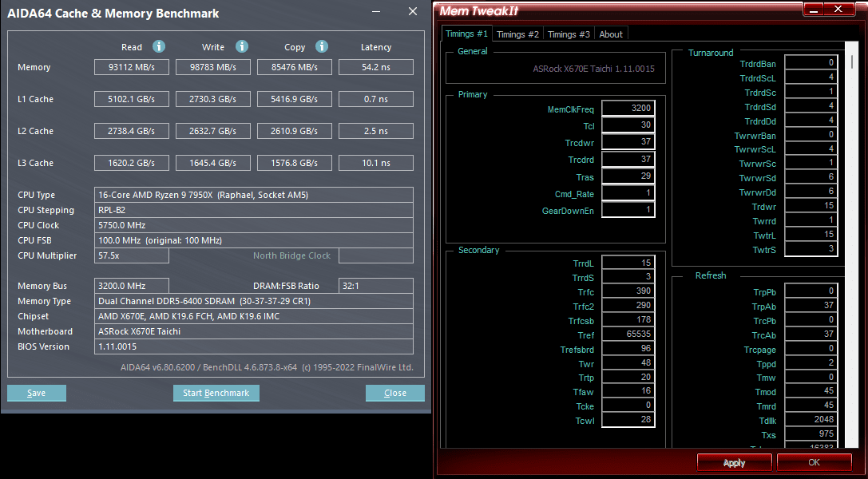Click the Write info icon in AIDA64
Screen dimensions: 868x479
coord(242,46)
